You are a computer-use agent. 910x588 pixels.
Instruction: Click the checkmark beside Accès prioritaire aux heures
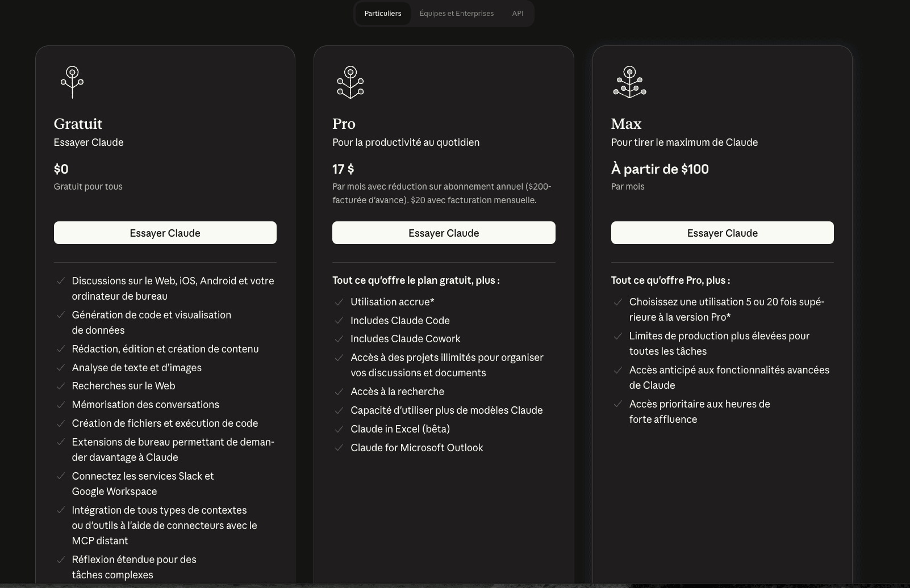(x=617, y=404)
